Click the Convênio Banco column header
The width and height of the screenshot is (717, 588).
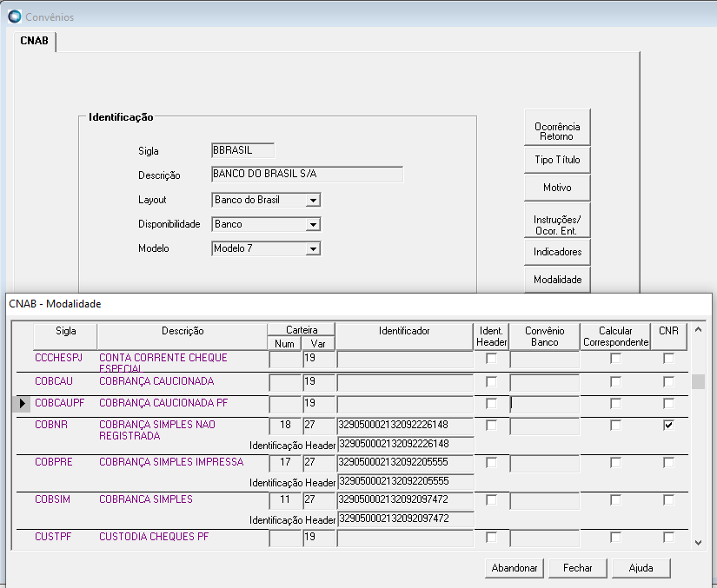click(545, 336)
